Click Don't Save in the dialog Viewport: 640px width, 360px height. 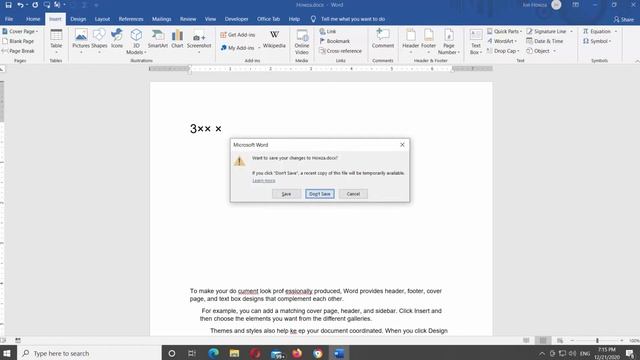tap(320, 194)
